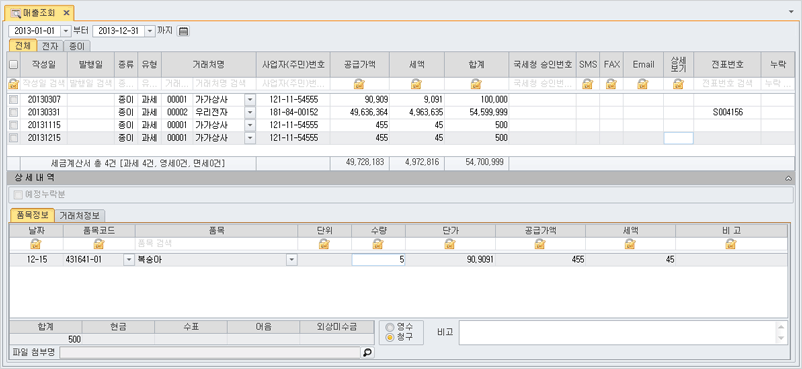The image size is (802, 369).
Task: Check the row dated 20130307
Action: (13, 99)
